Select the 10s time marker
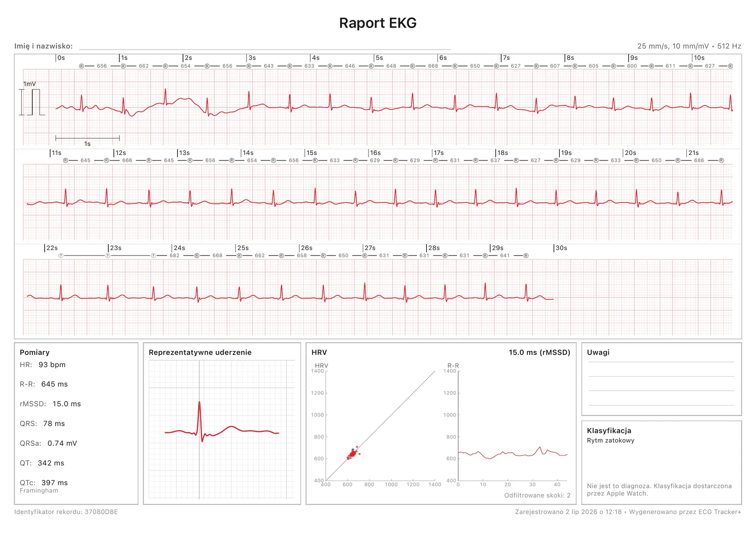Viewport: 756px width, 535px height. tap(699, 58)
